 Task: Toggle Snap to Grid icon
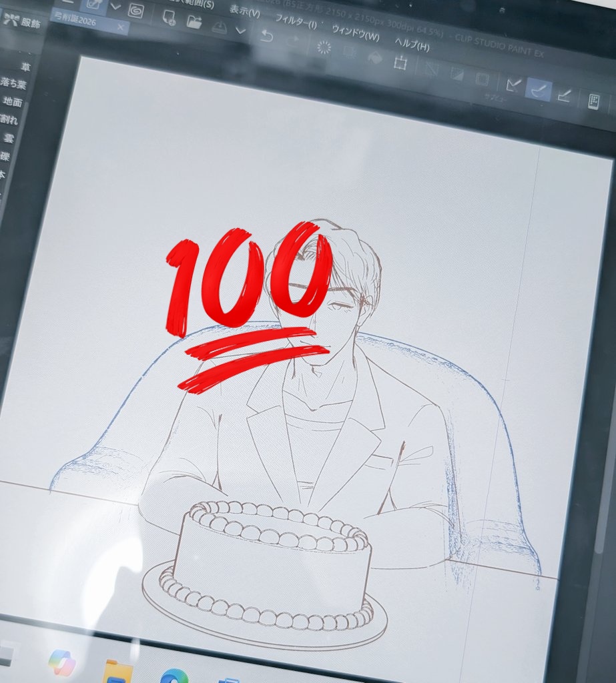click(565, 95)
